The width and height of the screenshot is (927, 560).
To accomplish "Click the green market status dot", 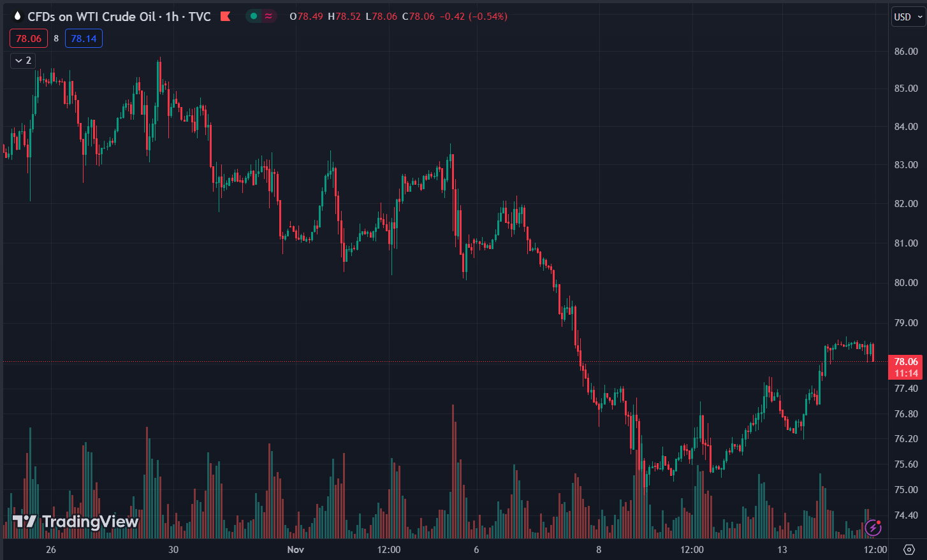I will [254, 17].
